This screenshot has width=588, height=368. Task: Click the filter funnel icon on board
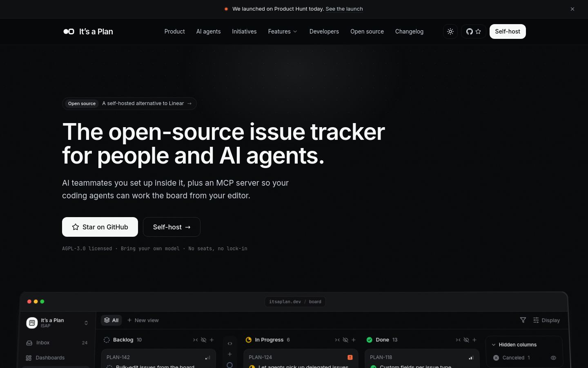(x=523, y=320)
